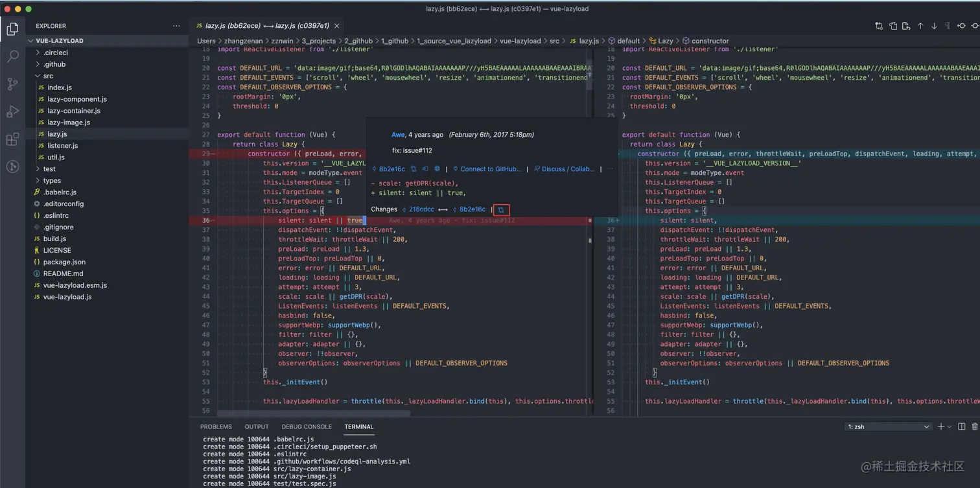Open the GitLens view in activity bar
Viewport: 980px width, 488px height.
(12, 167)
